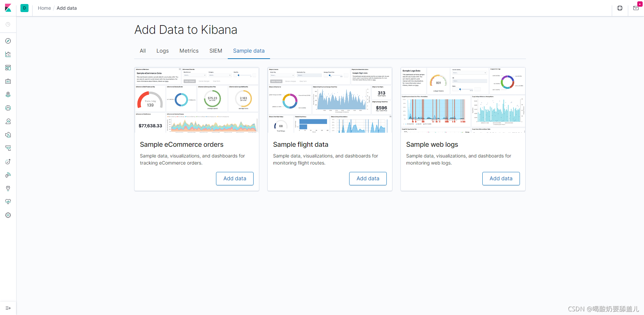The width and height of the screenshot is (644, 315).
Task: Open Dashboard from the side navigation
Action: [x=8, y=68]
